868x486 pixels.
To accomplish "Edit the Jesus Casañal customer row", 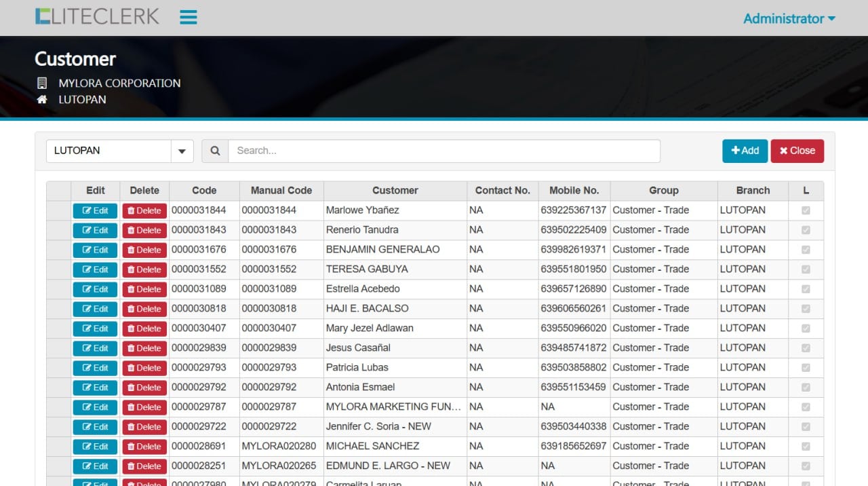I will coord(95,348).
